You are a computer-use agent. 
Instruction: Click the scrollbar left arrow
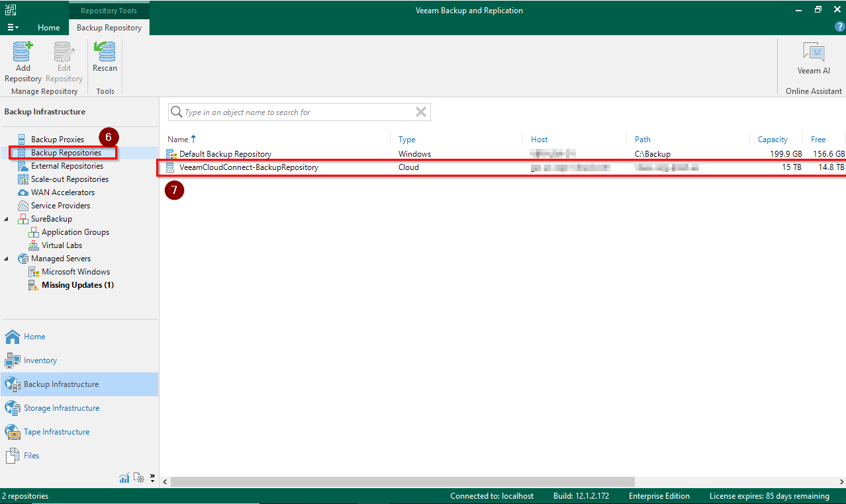coord(165,482)
